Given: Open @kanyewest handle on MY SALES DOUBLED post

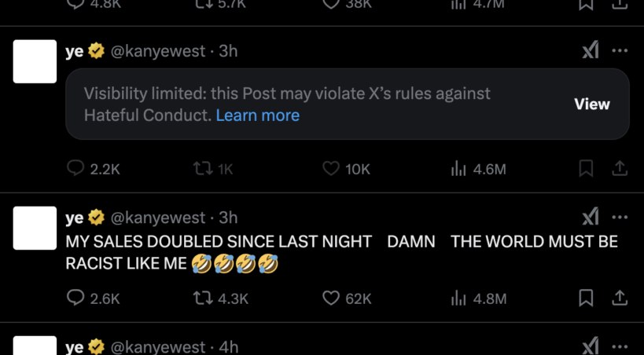Looking at the screenshot, I should (x=157, y=218).
